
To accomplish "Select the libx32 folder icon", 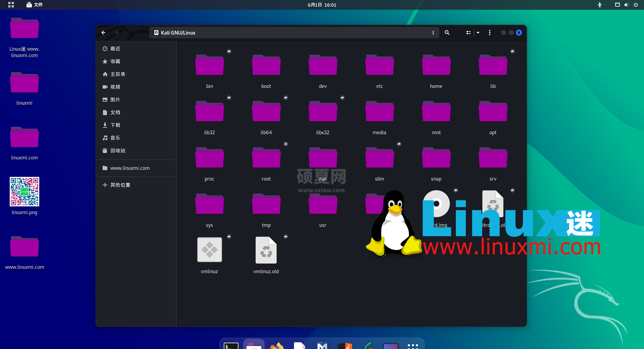I will click(323, 111).
